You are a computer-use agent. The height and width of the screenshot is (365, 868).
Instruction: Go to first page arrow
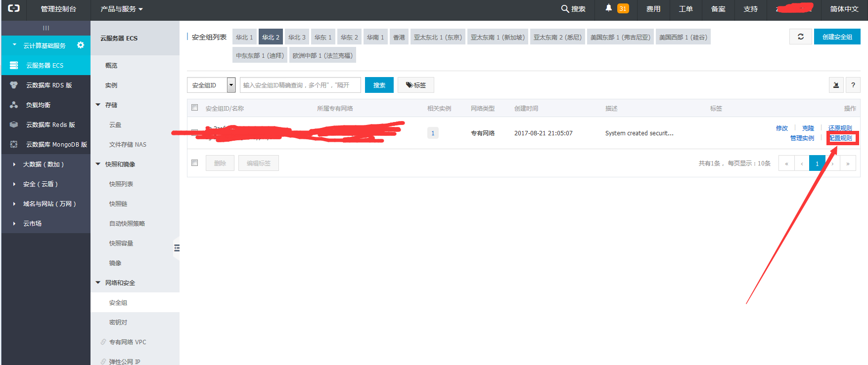786,163
